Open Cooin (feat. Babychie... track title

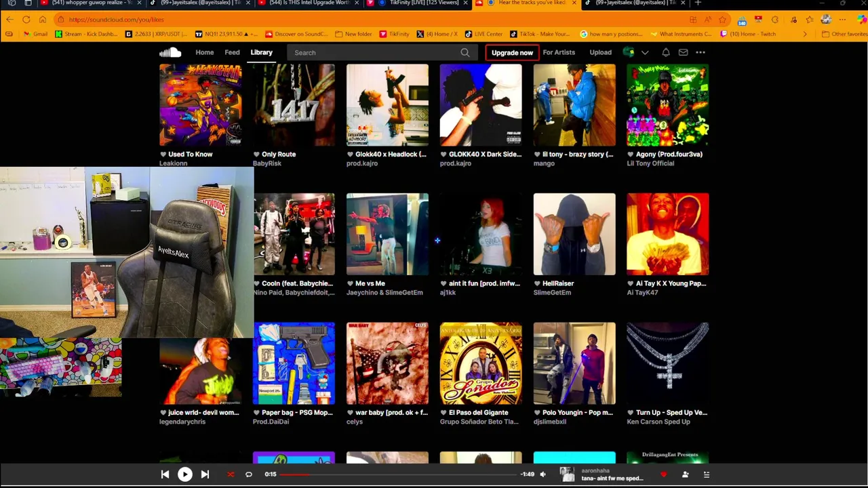click(297, 283)
